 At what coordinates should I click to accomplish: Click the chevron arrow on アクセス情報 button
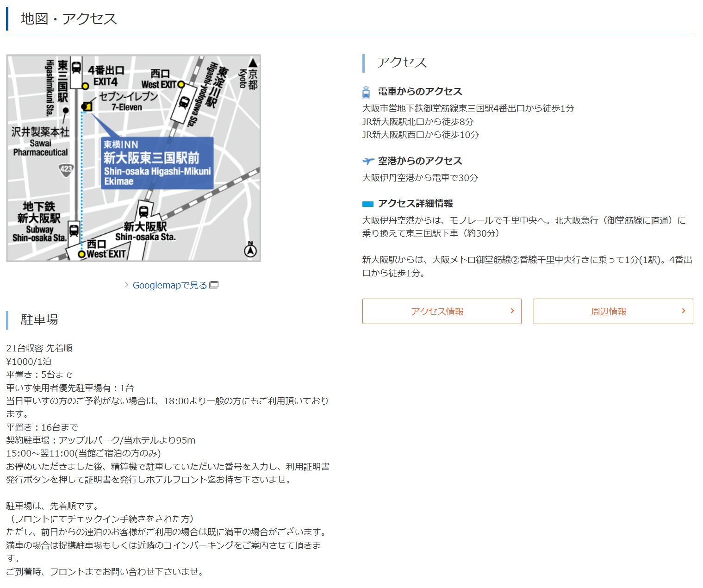pyautogui.click(x=512, y=311)
